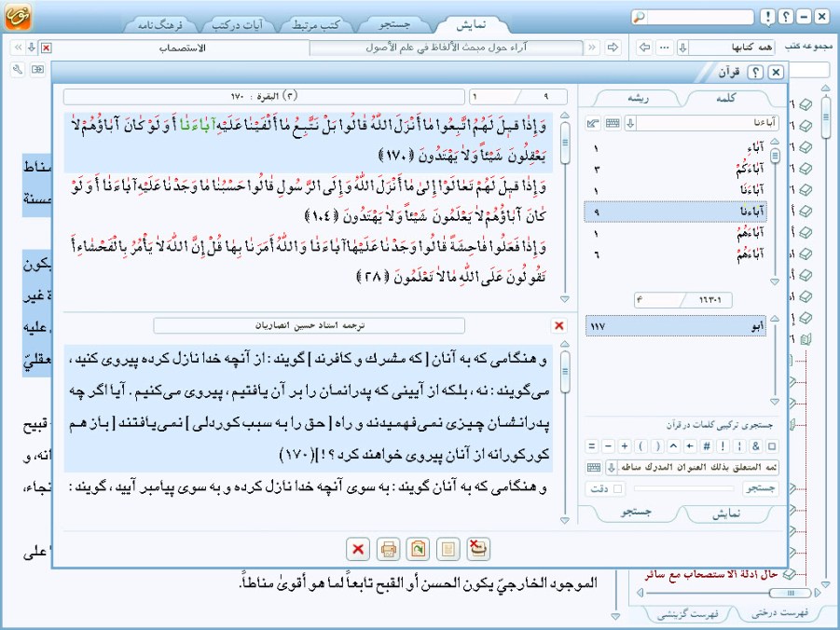
Task: Click the right arrow navigation button in the top toolbar
Action: pyautogui.click(x=613, y=48)
